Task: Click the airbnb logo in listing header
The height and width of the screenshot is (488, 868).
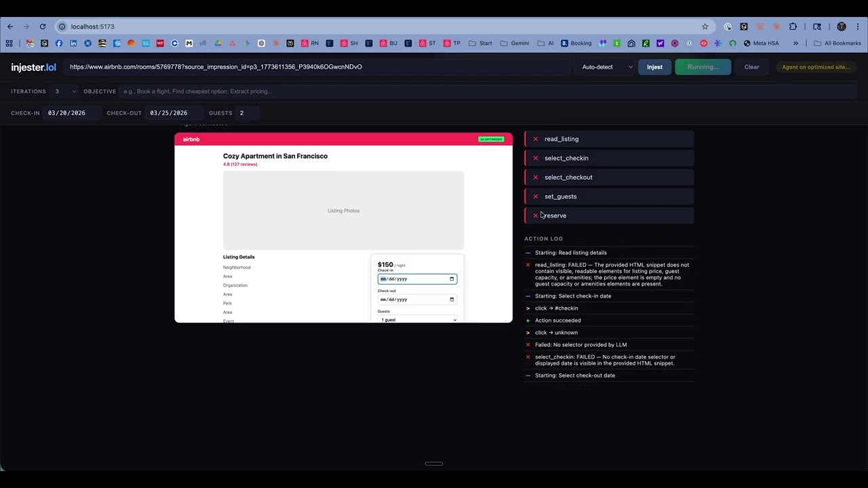Action: (191, 140)
